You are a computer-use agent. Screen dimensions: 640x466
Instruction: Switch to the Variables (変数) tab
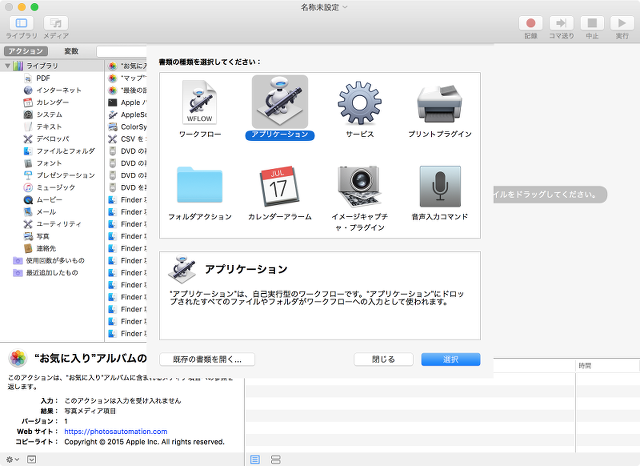pyautogui.click(x=71, y=51)
